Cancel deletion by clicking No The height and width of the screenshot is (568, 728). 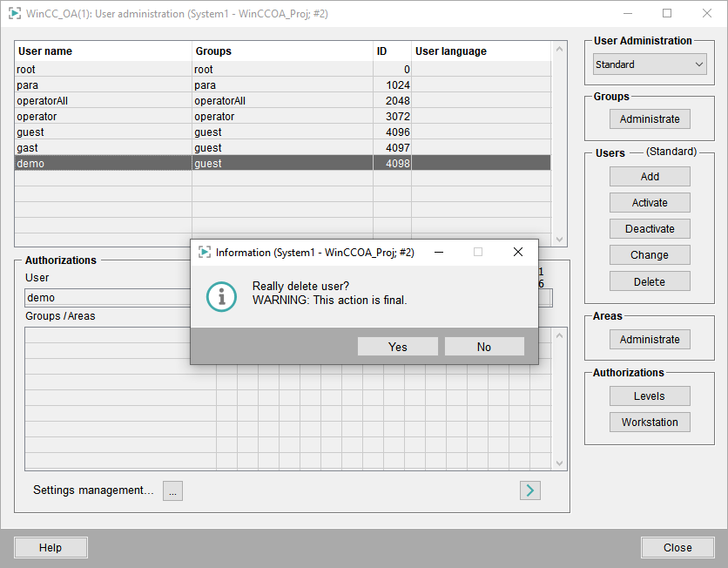pyautogui.click(x=484, y=347)
